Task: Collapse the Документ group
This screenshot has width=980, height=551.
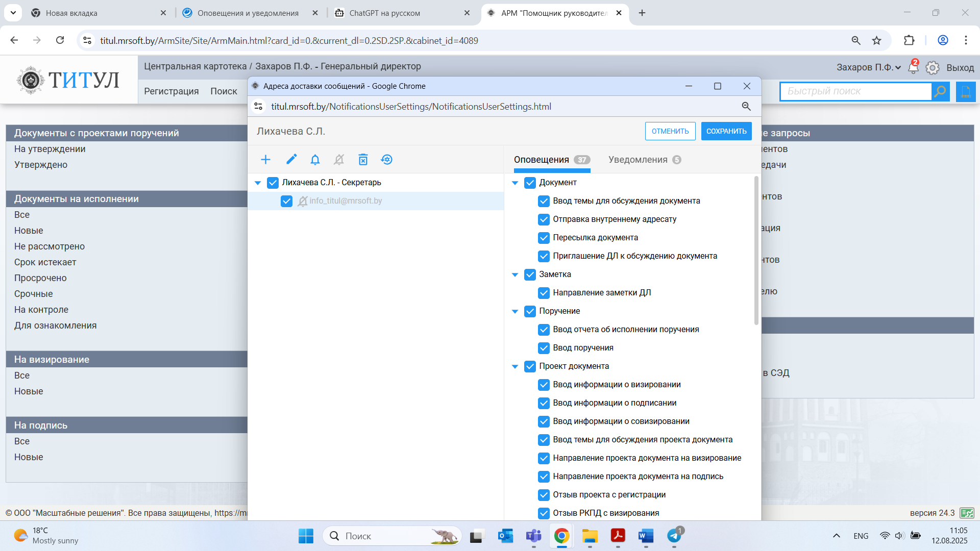Action: [x=515, y=183]
